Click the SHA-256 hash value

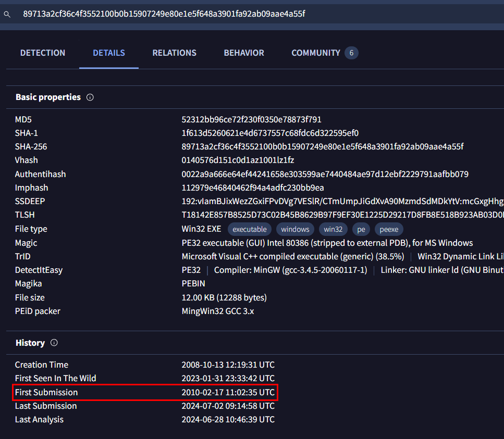coord(323,147)
